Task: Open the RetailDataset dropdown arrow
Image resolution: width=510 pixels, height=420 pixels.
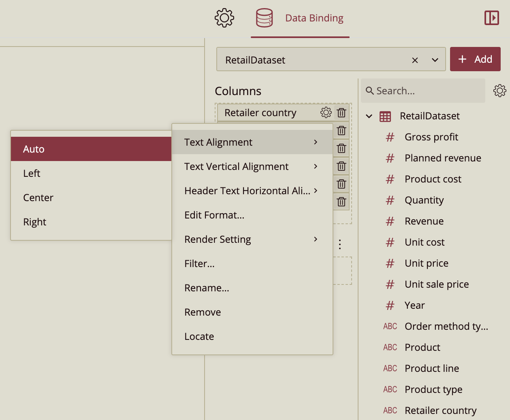Action: coord(435,60)
